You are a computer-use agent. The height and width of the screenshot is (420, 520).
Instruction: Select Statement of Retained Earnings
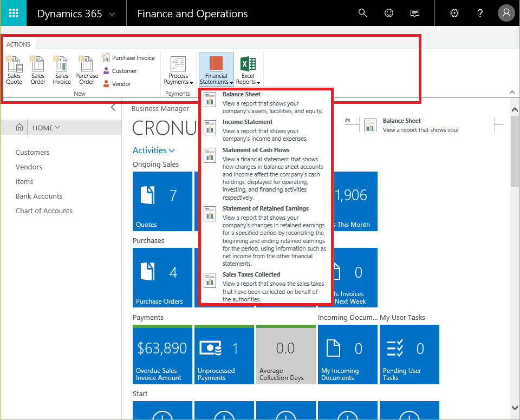pos(265,236)
